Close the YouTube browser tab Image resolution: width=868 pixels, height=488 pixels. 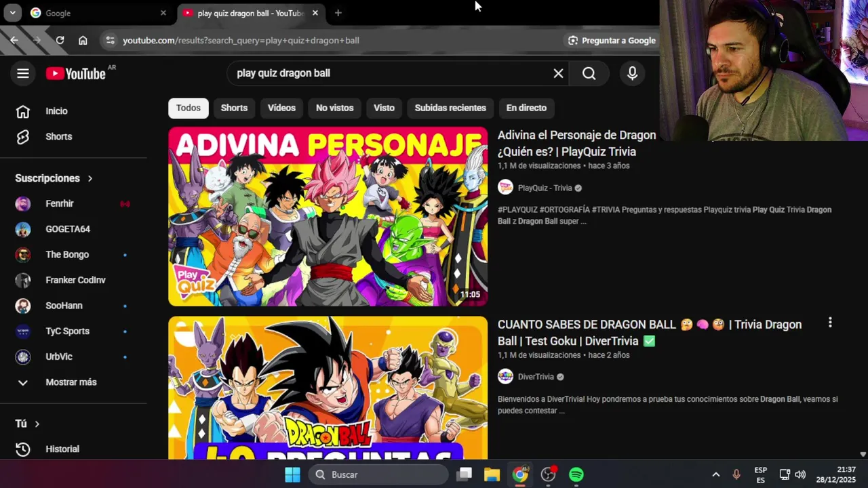tap(315, 13)
